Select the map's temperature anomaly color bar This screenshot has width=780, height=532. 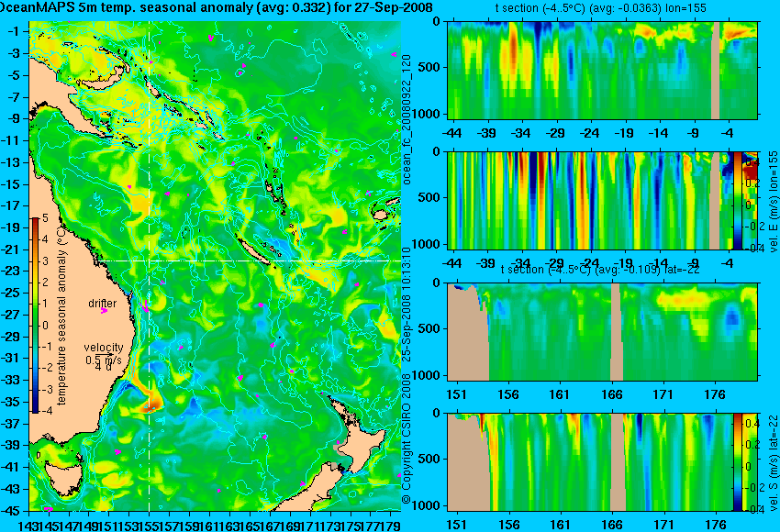[x=36, y=316]
